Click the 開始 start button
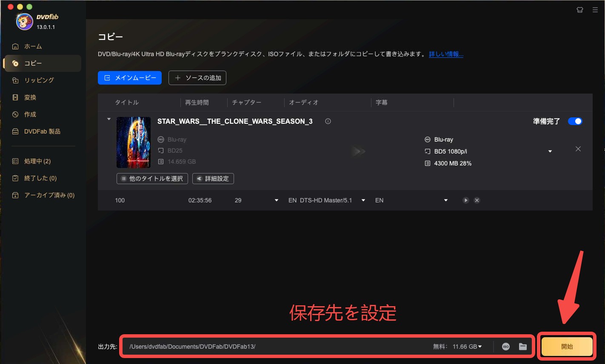The height and width of the screenshot is (364, 605). pyautogui.click(x=567, y=347)
